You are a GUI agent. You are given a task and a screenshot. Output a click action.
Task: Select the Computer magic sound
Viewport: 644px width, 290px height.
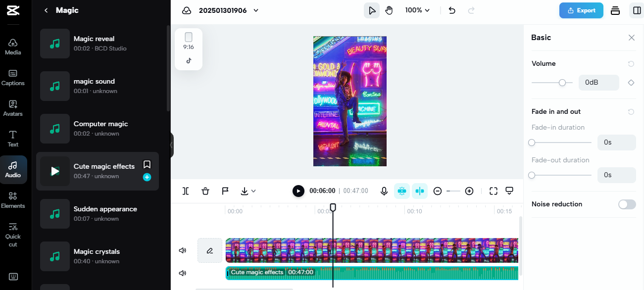pyautogui.click(x=98, y=129)
